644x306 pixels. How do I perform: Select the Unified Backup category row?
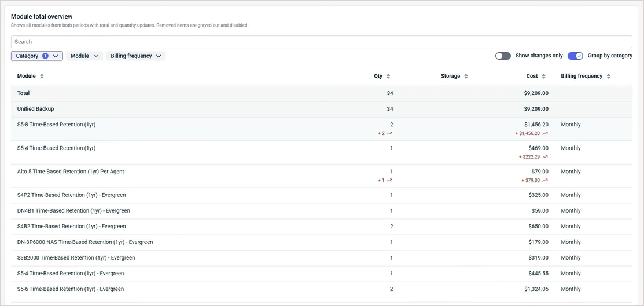(36, 109)
